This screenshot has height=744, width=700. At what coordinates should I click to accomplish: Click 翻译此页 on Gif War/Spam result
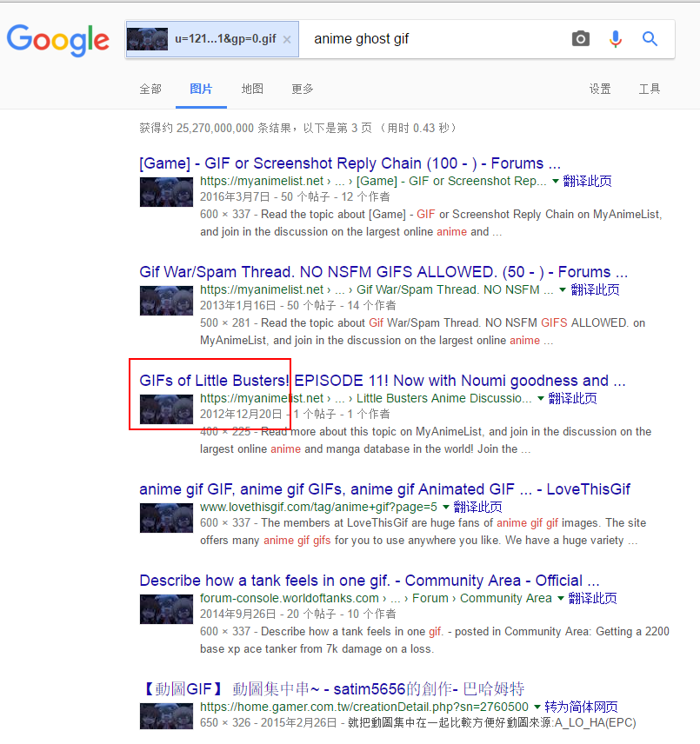(x=595, y=290)
